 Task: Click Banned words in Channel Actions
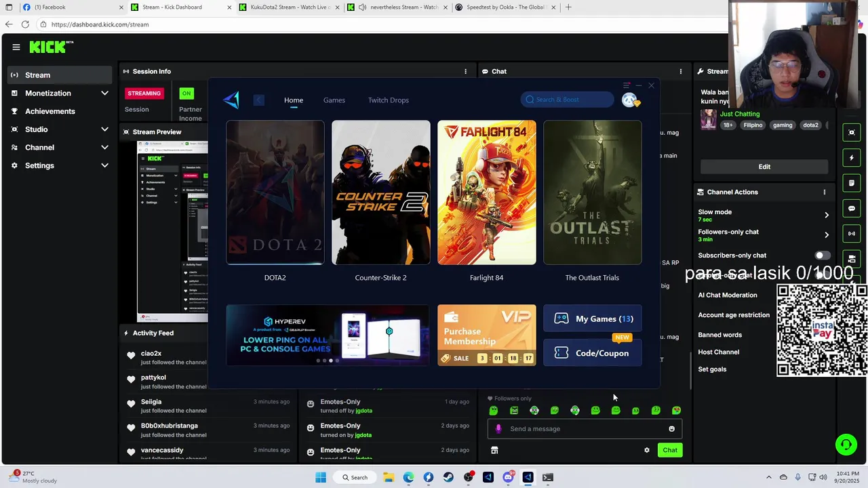tap(720, 335)
